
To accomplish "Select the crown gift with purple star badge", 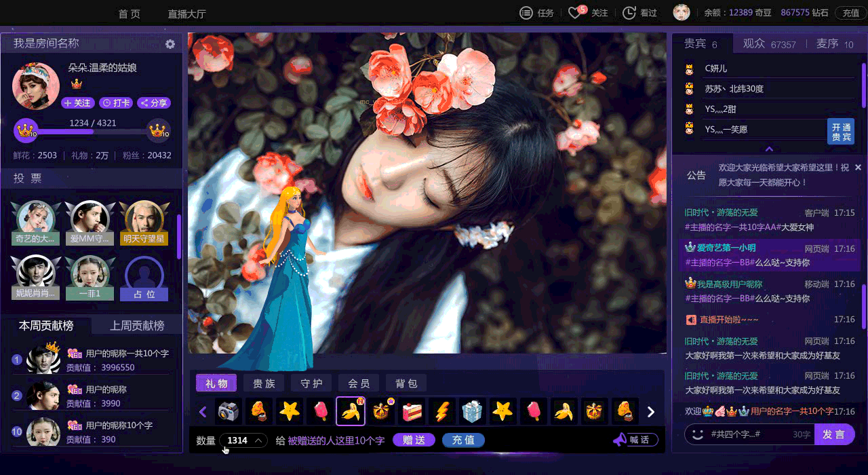I will (381, 411).
